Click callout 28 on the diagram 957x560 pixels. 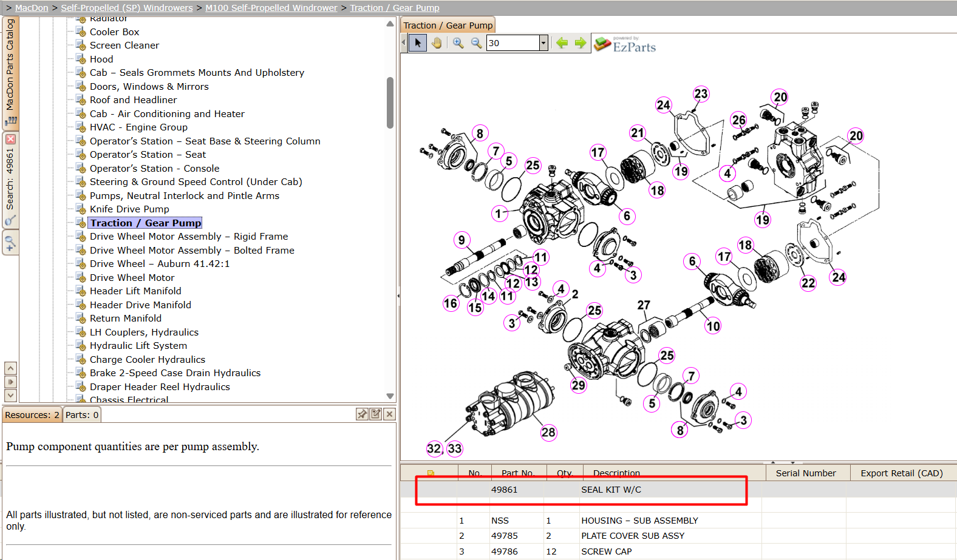548,432
